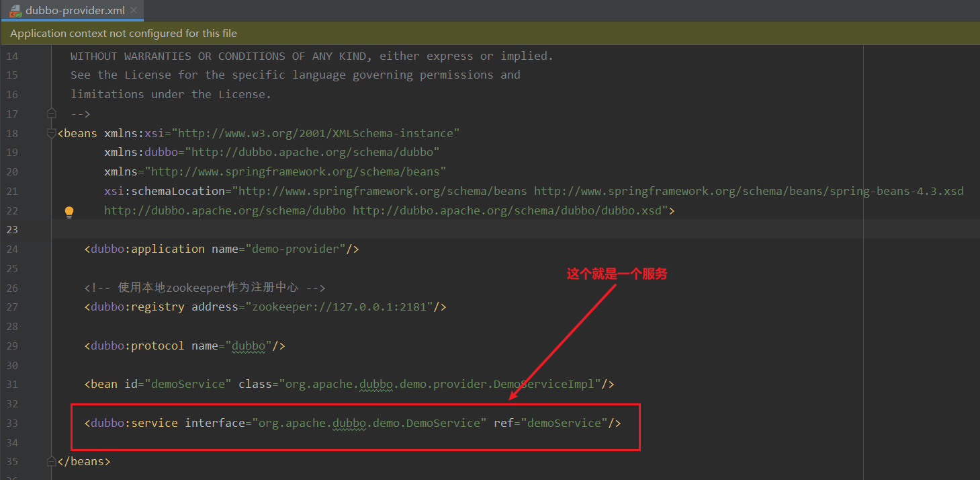Click the xsi:schemaLocation attribute name
The height and width of the screenshot is (480, 980).
(165, 191)
